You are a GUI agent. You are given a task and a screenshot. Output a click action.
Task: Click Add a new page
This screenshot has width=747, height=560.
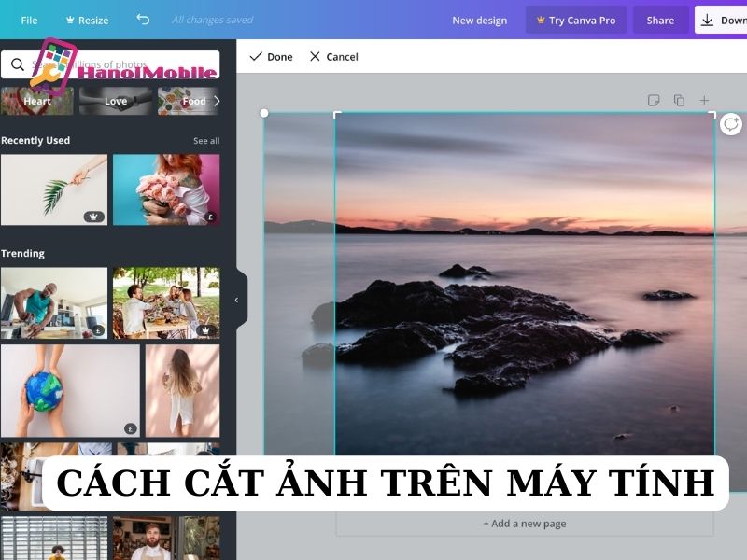[524, 524]
